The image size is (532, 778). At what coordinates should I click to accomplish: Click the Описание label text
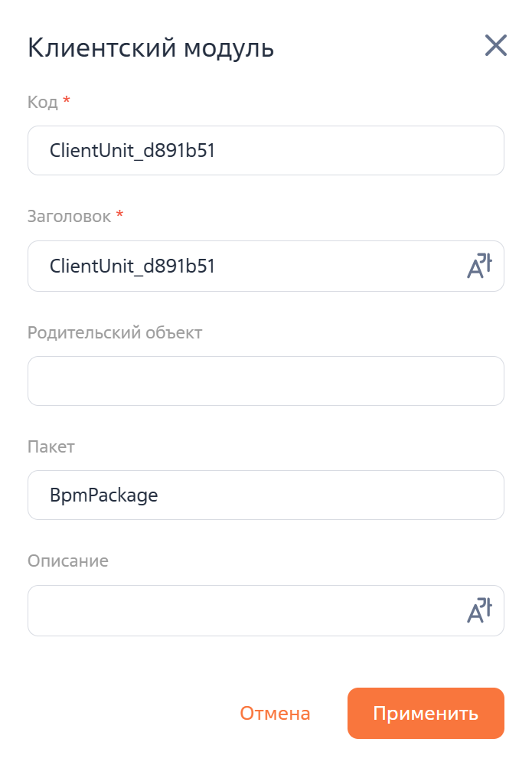[68, 561]
